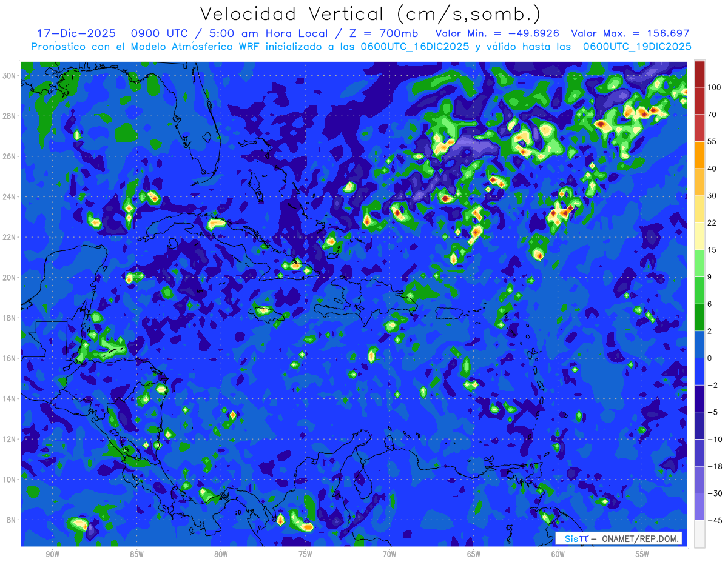Pick the dark red swatch above 100
The height and width of the screenshot is (562, 728).
coord(699,74)
